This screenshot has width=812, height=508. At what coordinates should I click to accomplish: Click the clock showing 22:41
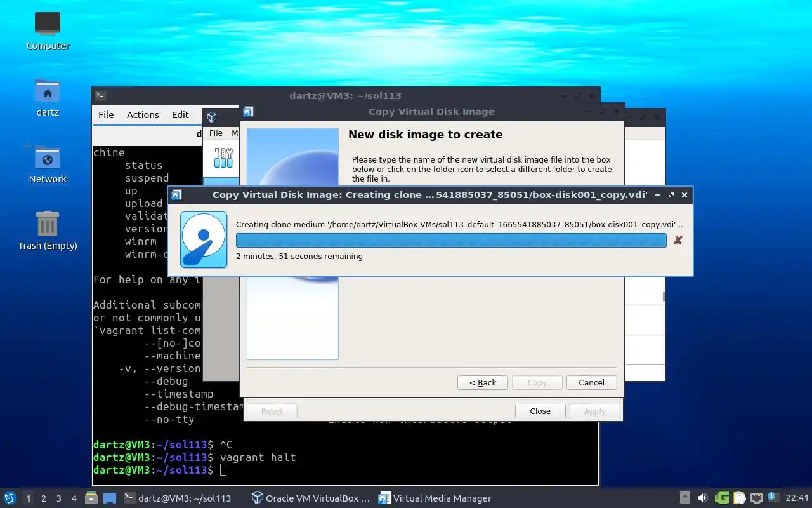tap(797, 498)
